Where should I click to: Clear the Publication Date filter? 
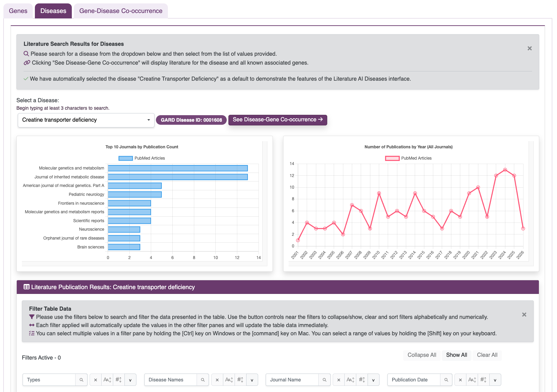click(x=460, y=380)
